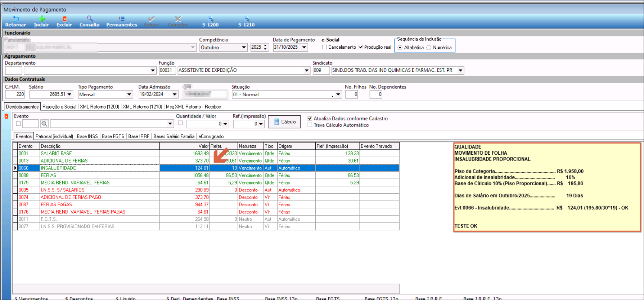This screenshot has height=300, width=644.
Task: Select the Numérica radio option
Action: (x=429, y=48)
